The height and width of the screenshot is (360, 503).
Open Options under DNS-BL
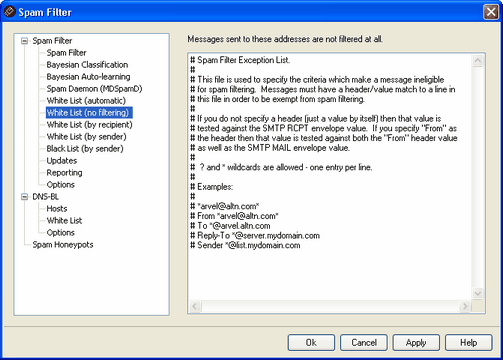(x=61, y=233)
